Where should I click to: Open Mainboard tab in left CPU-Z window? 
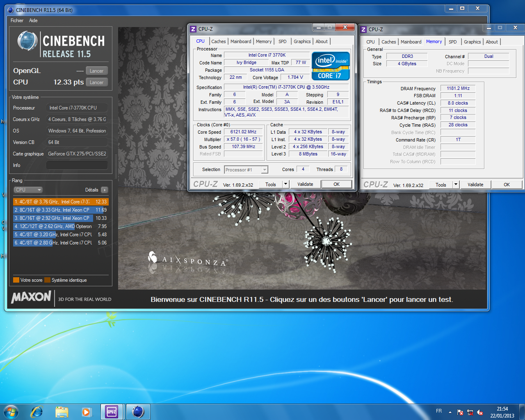[241, 41]
